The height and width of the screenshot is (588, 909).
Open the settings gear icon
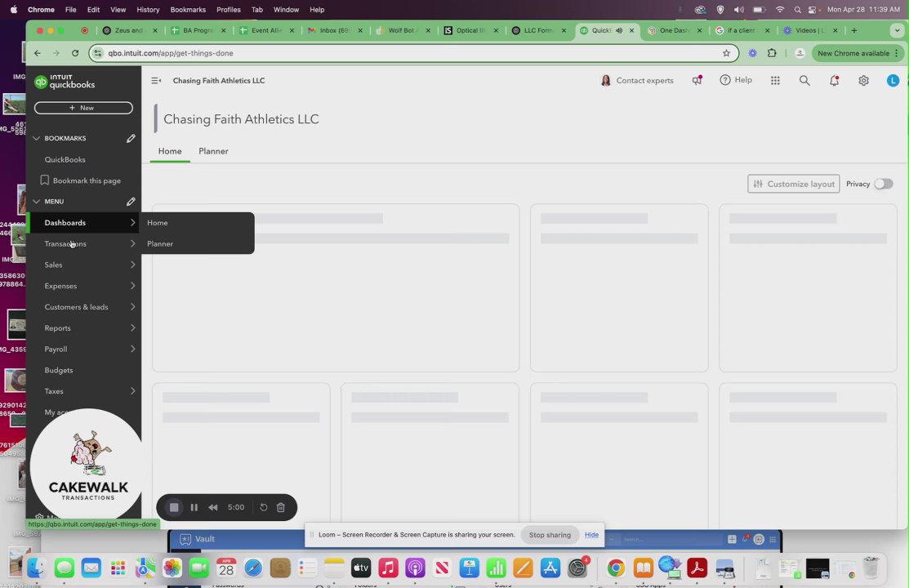click(863, 81)
